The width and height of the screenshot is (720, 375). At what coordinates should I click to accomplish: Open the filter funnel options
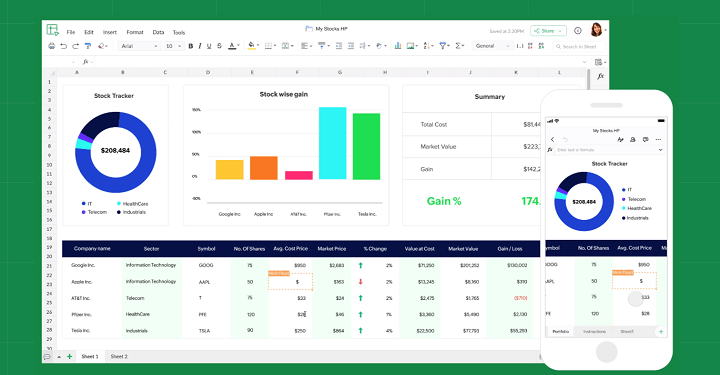coord(444,45)
